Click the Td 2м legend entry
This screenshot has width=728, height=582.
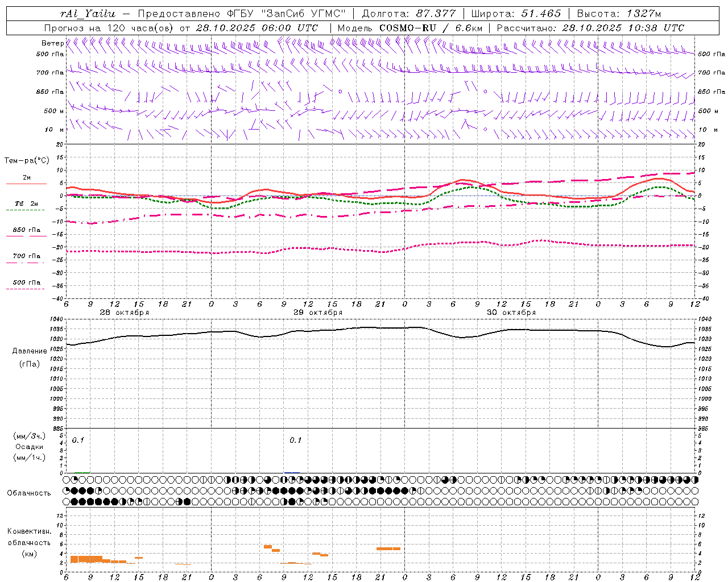click(x=26, y=203)
